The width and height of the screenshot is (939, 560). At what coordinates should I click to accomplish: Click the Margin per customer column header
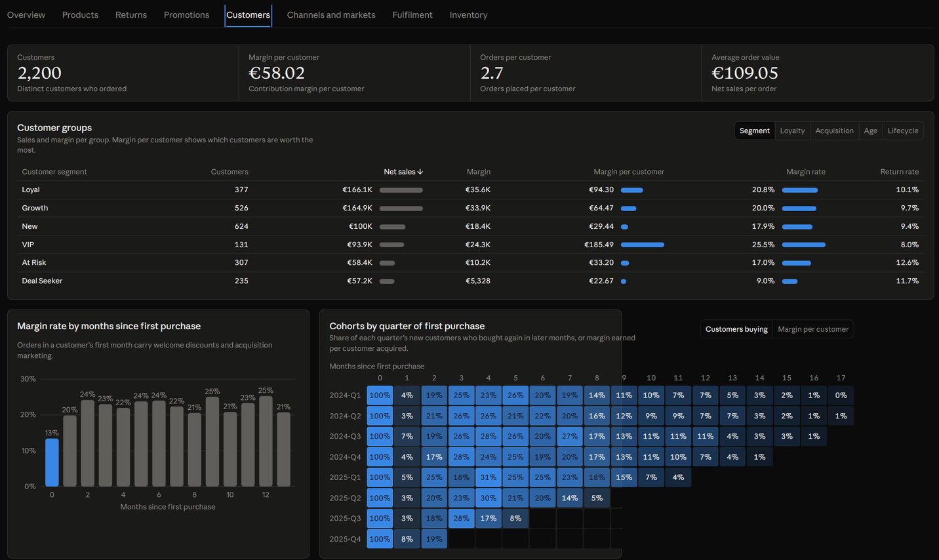(629, 172)
